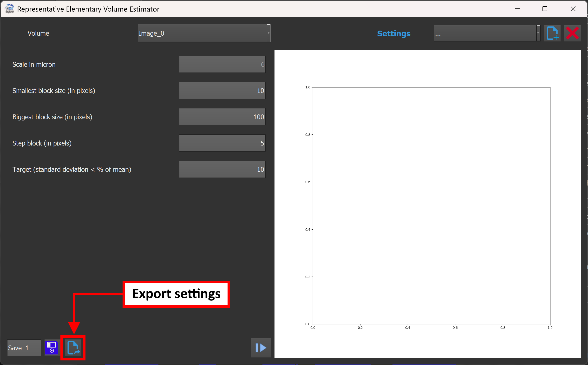Change the Step block value
Image resolution: width=588 pixels, height=365 pixels.
222,143
